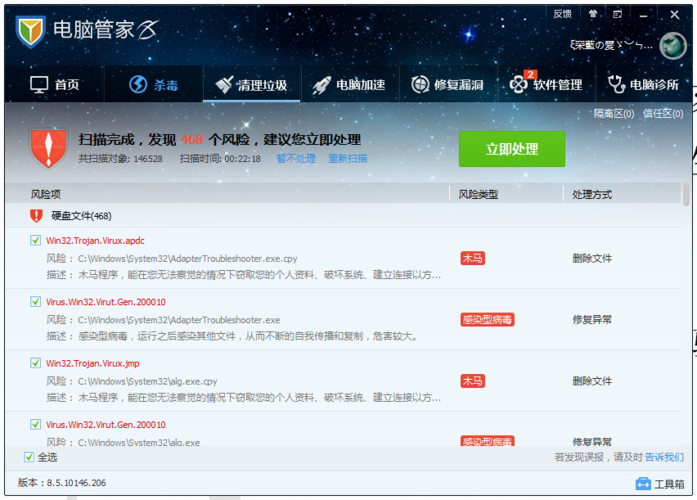Click the 硬盘文件(468) alert shield icon
The width and height of the screenshot is (697, 500).
36,216
